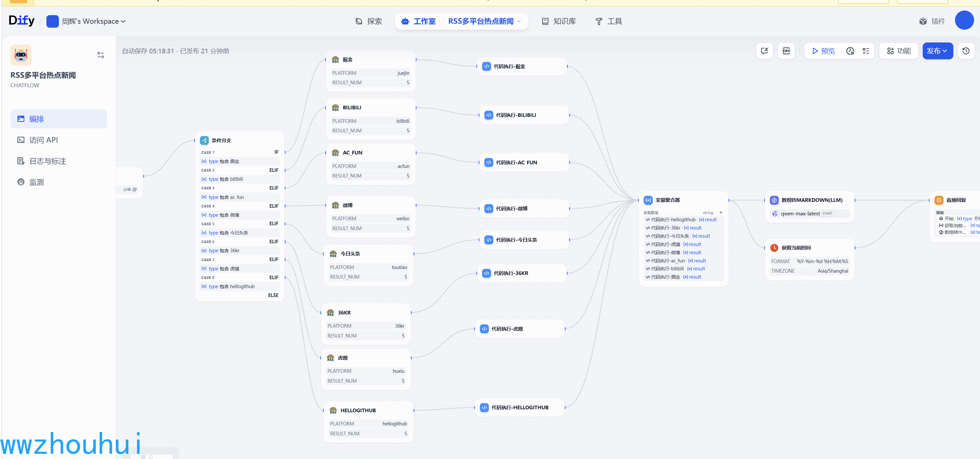This screenshot has width=980, height=459.
Task: Click the ELSE branch label
Action: pos(273,295)
